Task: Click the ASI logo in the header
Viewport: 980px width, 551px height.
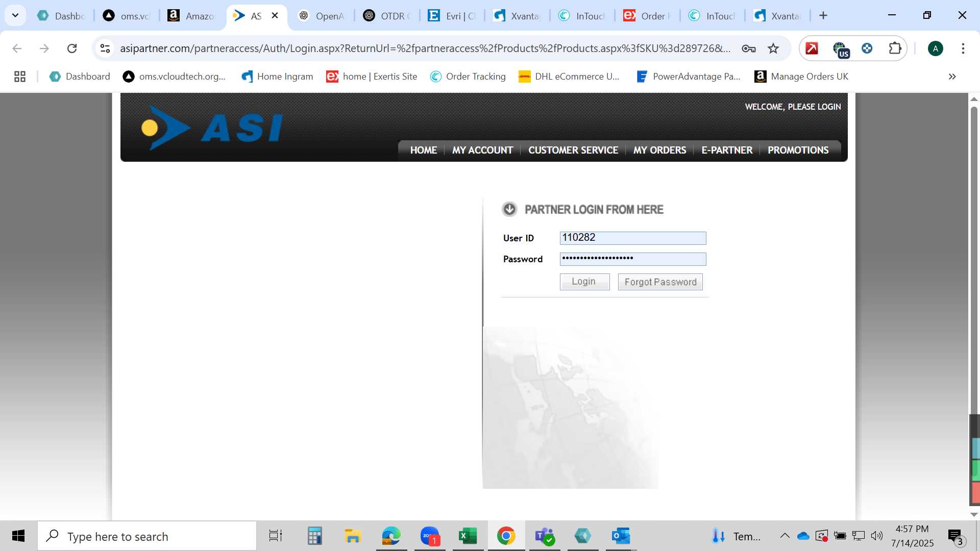Action: pos(212,128)
